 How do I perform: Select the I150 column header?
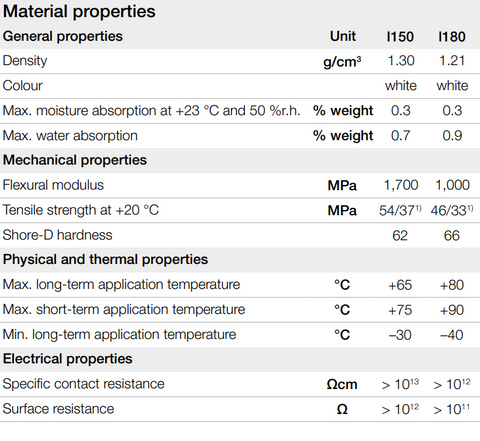pos(400,36)
